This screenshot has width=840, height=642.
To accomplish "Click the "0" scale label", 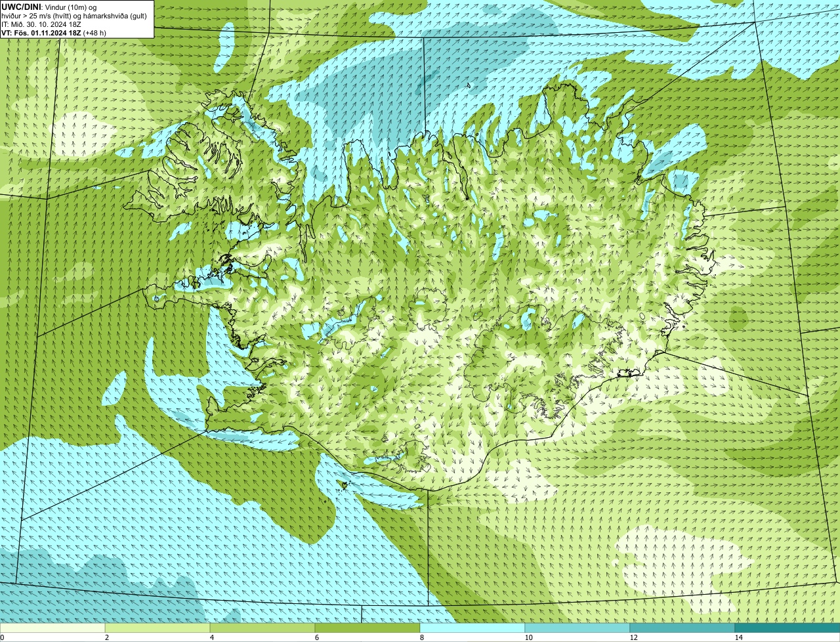I will (x=2, y=637).
